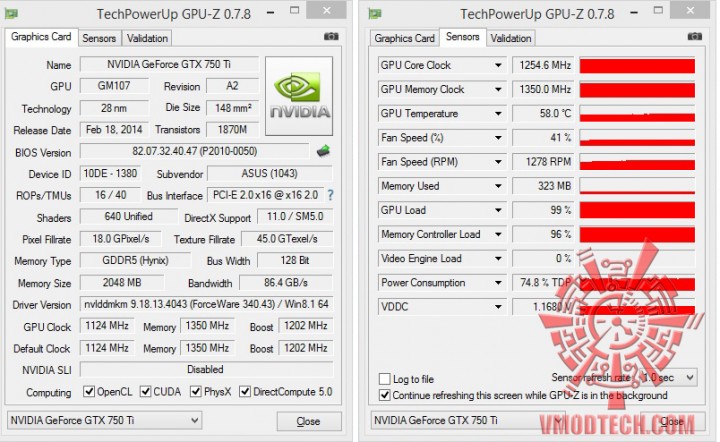Click the Bus Interface question mark icon

click(x=330, y=195)
